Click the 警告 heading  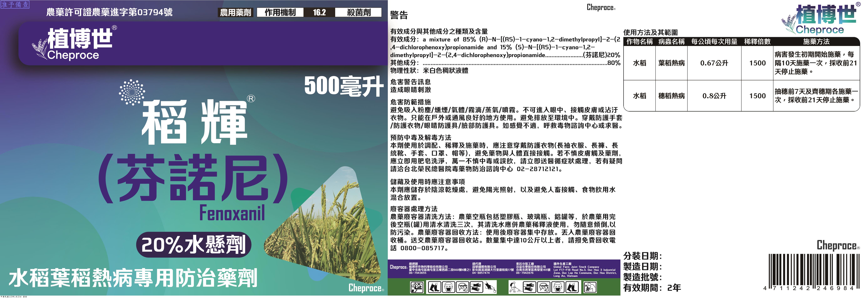click(x=399, y=15)
